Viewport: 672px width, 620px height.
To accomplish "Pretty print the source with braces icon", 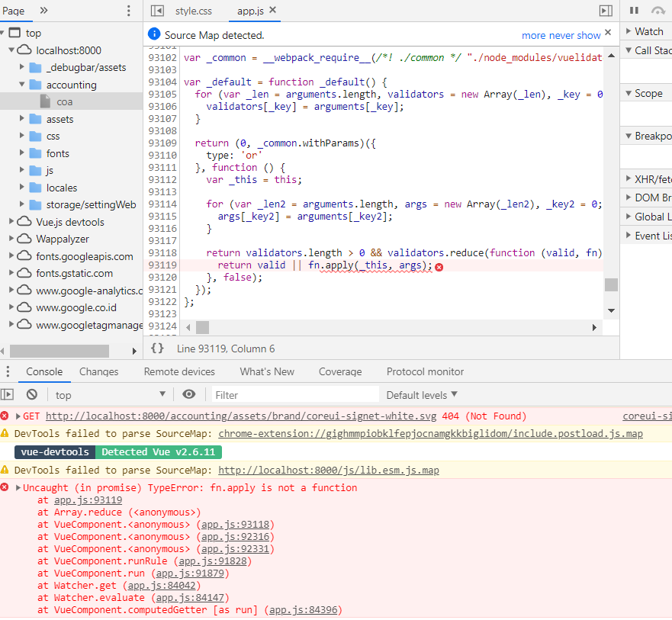I will point(157,348).
